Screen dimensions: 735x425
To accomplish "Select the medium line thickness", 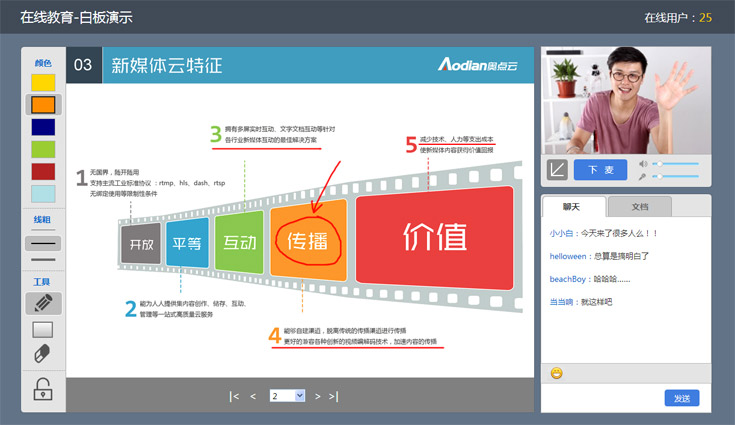I will [x=43, y=244].
